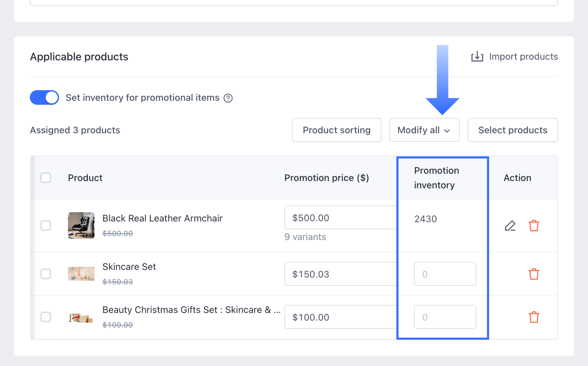The image size is (588, 366).
Task: Click the Black Leather Armchair thumbnail
Action: [x=81, y=225]
